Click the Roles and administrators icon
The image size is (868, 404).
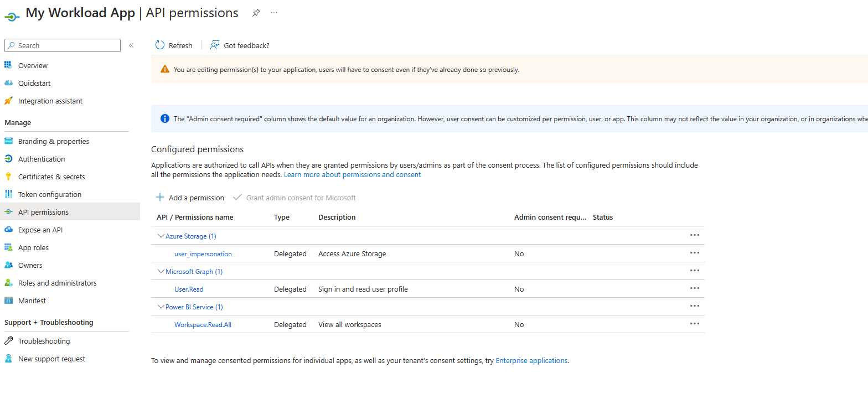point(8,283)
